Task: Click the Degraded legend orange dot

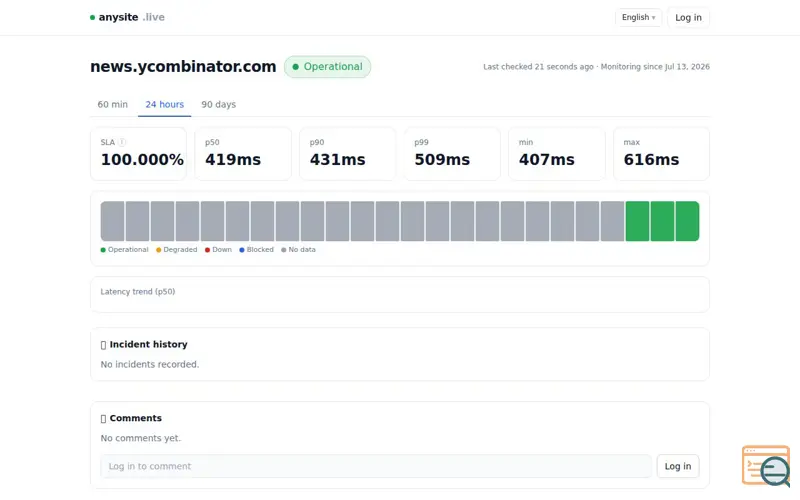Action: 159,250
